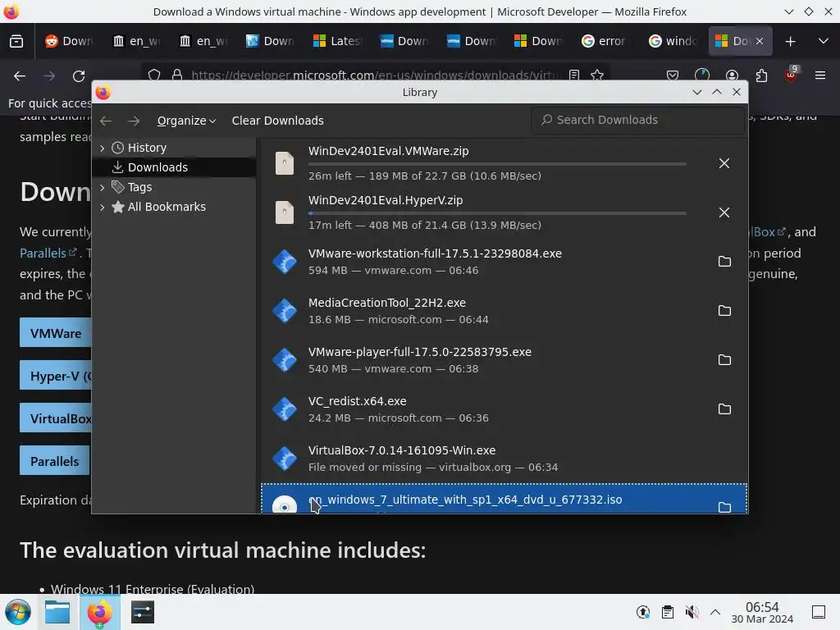Image resolution: width=840 pixels, height=630 pixels.
Task: Show MediaCreationTool_22H2.exe in folder
Action: (724, 311)
